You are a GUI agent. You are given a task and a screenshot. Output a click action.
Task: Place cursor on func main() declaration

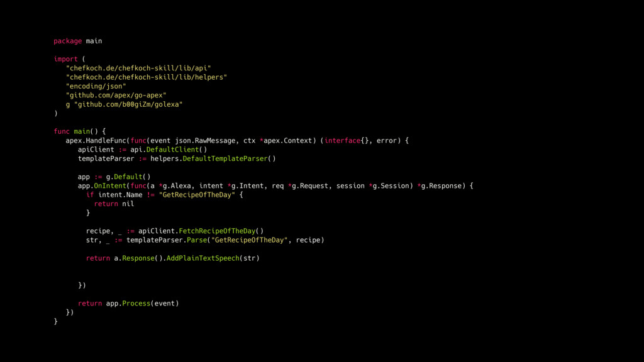pyautogui.click(x=80, y=131)
